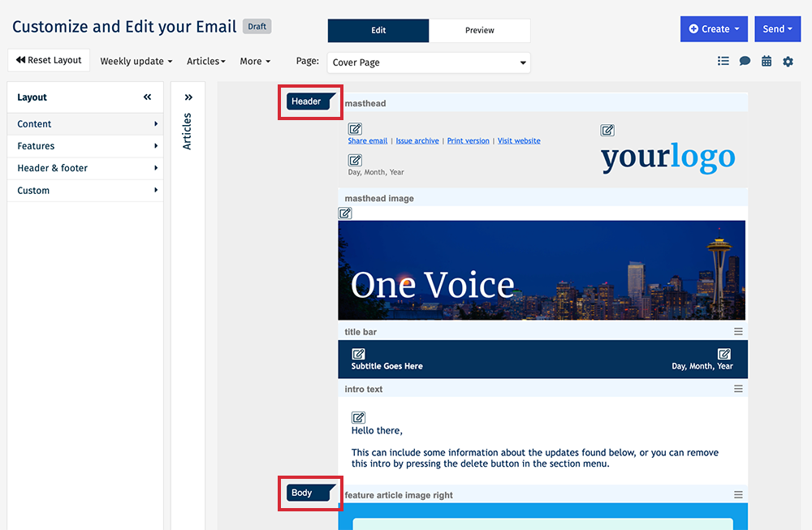Open the calendar schedule icon
The image size is (812, 530).
click(767, 61)
